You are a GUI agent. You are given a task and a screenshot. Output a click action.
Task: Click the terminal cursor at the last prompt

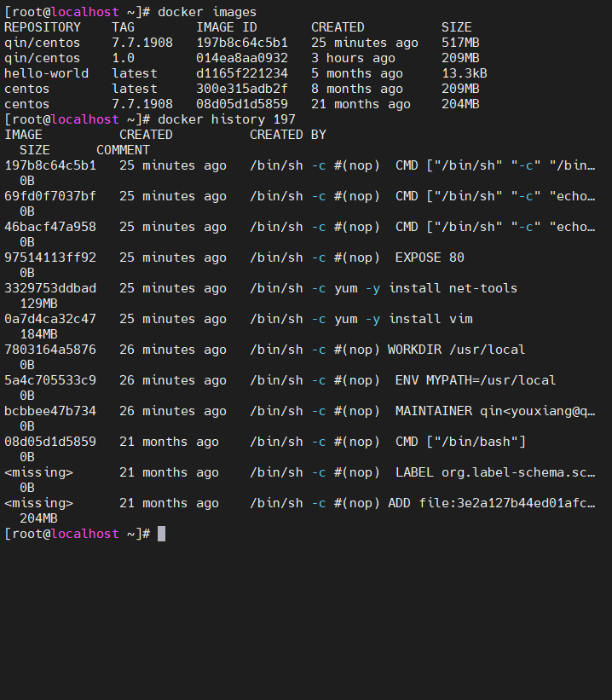pyautogui.click(x=162, y=534)
